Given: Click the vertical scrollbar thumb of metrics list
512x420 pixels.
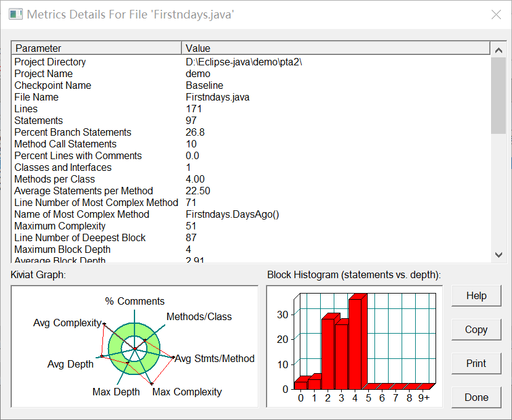Looking at the screenshot, I should point(498,96).
